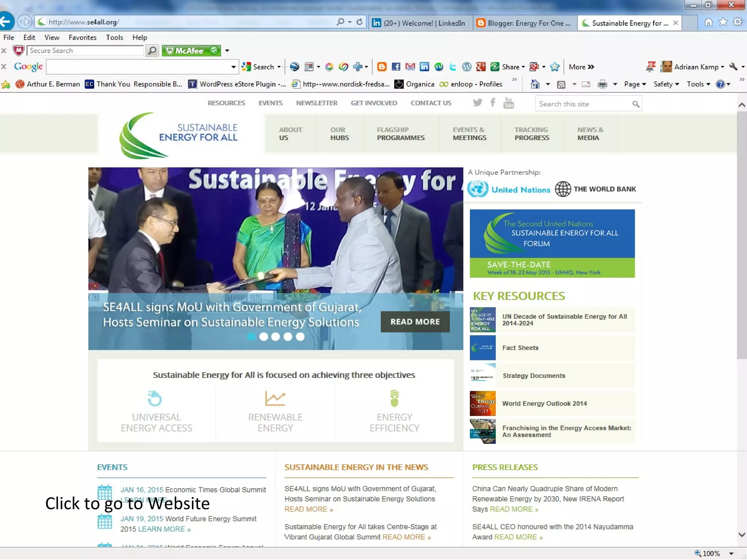Open the Flagship Programmes navigation item
Image resolution: width=747 pixels, height=560 pixels.
coord(401,134)
